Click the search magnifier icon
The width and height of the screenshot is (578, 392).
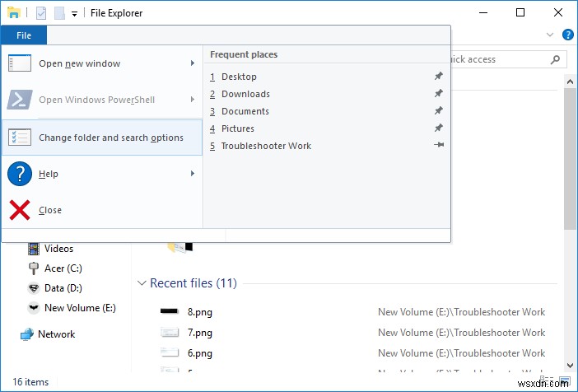coord(555,59)
